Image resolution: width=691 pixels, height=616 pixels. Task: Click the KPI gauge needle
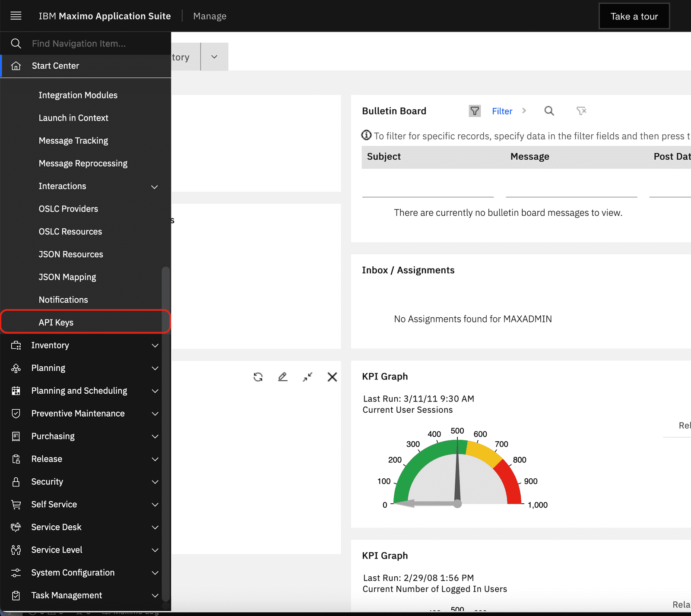[x=457, y=471]
